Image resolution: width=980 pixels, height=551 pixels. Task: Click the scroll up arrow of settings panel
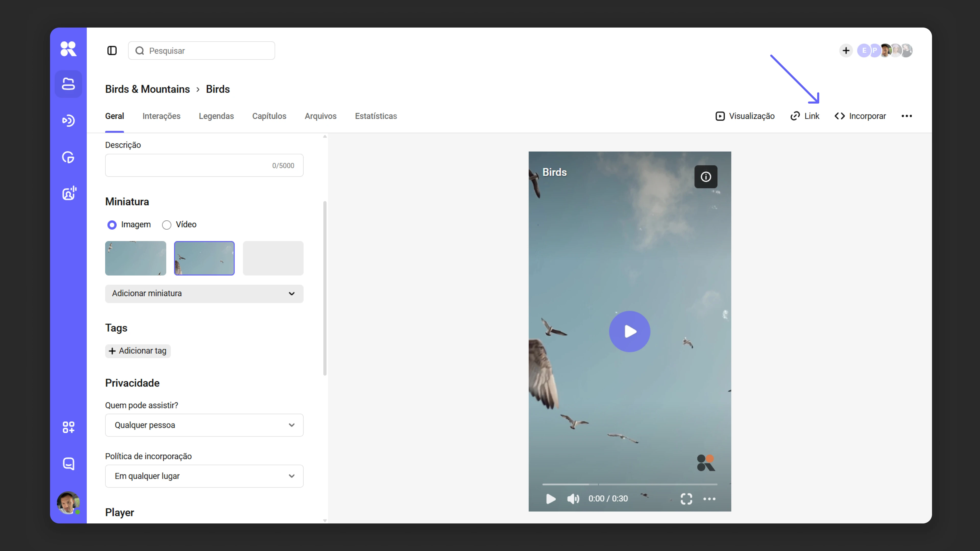pos(325,136)
